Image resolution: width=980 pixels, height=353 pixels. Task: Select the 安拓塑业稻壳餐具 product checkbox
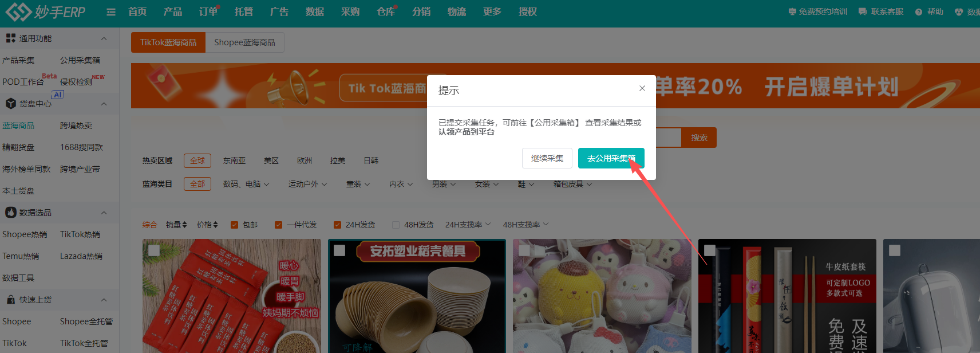(x=339, y=250)
